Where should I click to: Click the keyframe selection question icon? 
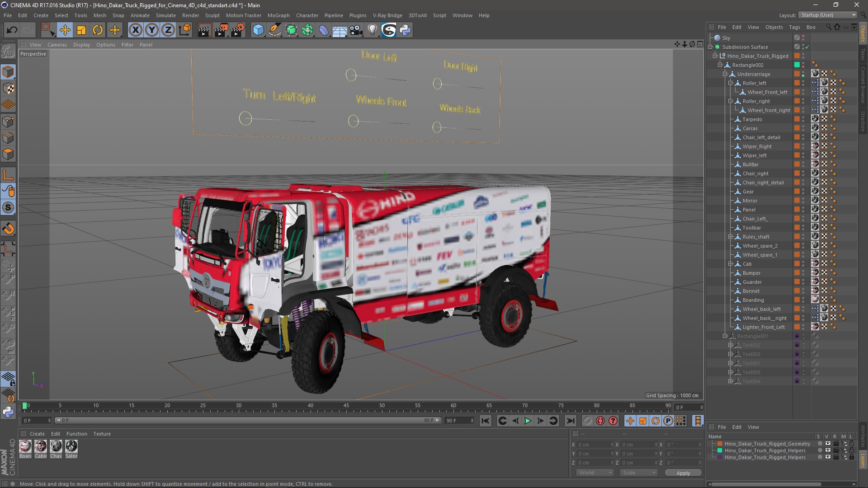click(x=613, y=421)
